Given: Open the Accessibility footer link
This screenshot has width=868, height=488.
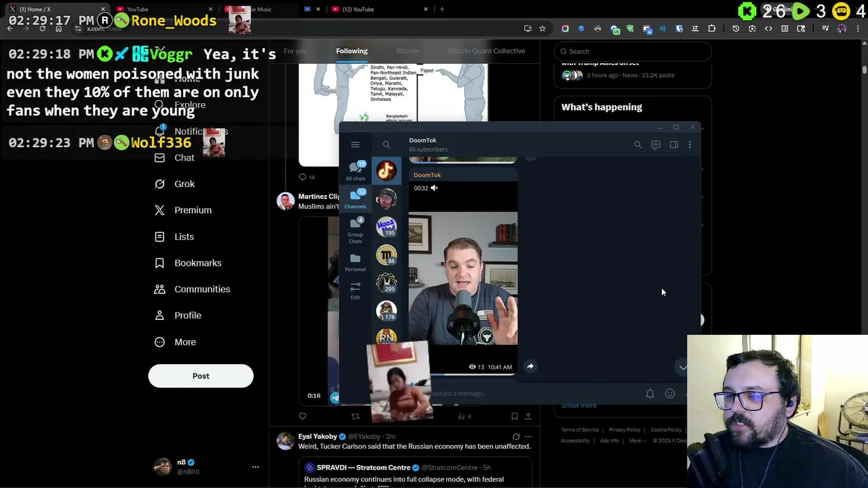Looking at the screenshot, I should tap(575, 441).
